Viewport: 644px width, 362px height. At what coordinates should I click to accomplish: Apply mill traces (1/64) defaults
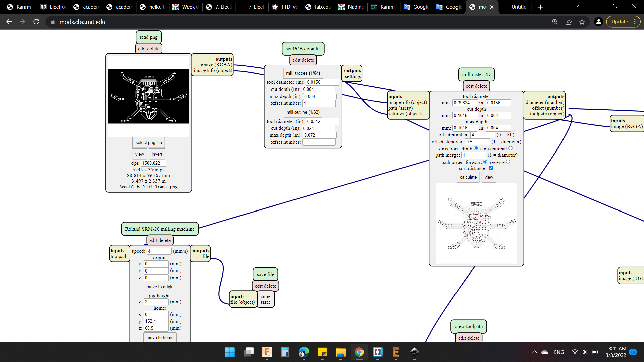coord(303,73)
